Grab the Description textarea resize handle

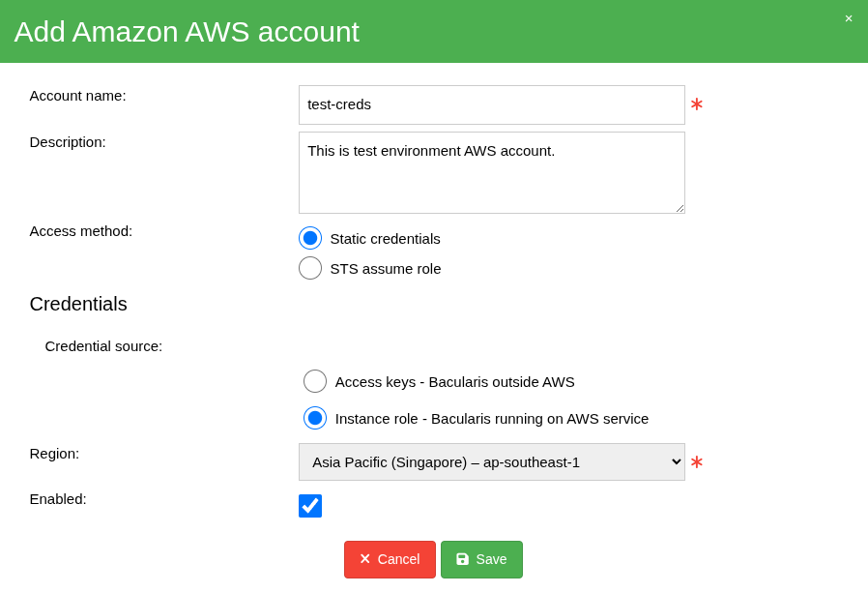tap(680, 208)
